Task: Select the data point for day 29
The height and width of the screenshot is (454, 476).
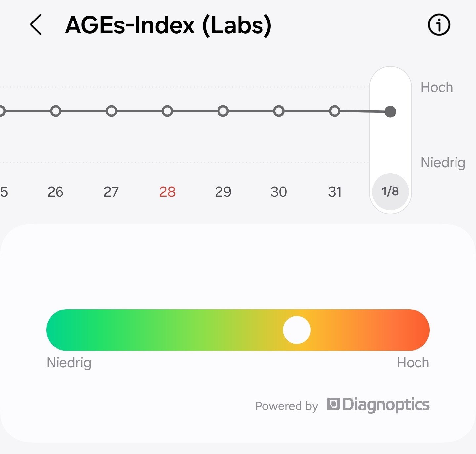Action: click(223, 111)
